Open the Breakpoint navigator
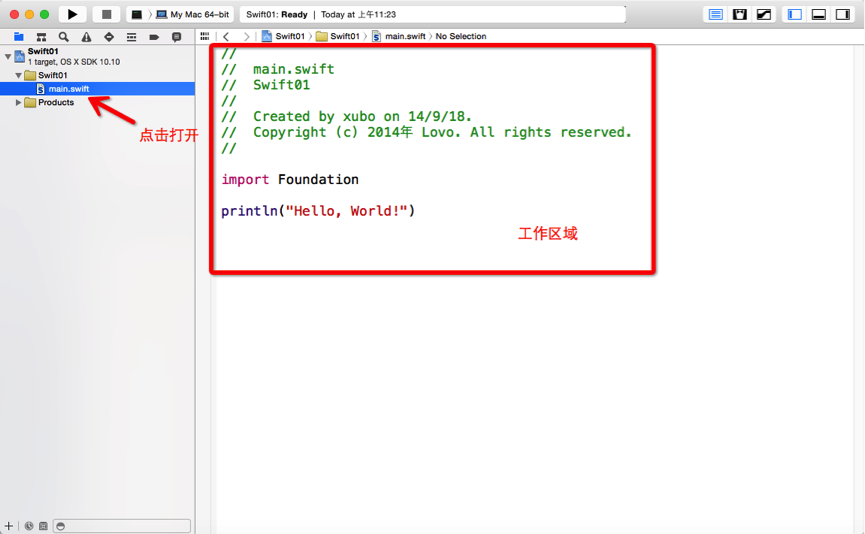Screen dimensions: 865x534 click(154, 37)
